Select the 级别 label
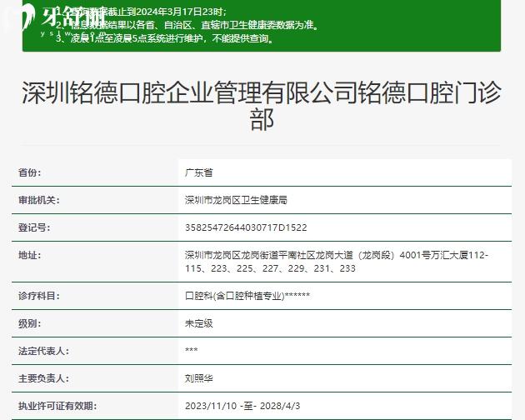This screenshot has height=420, width=525. 29,323
